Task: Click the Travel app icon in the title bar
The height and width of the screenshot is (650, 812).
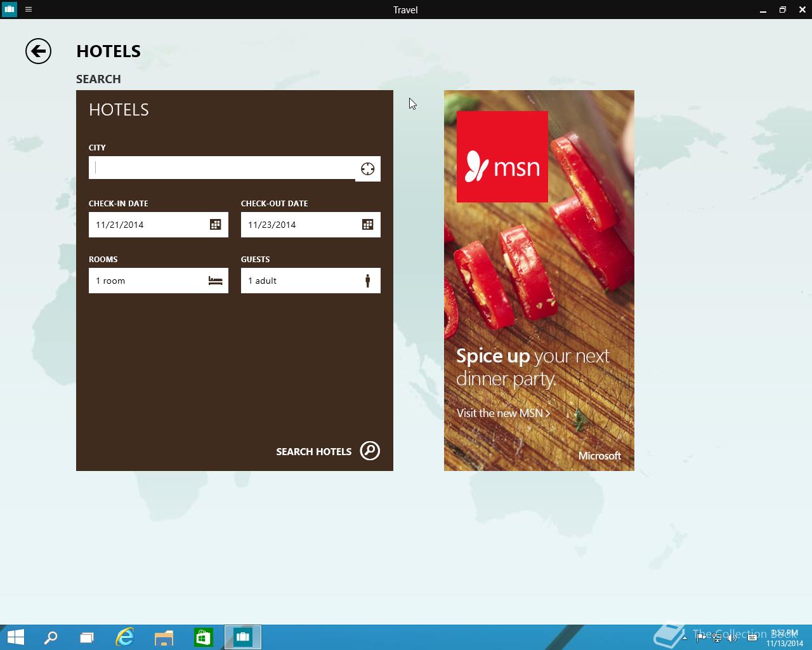Action: click(9, 10)
